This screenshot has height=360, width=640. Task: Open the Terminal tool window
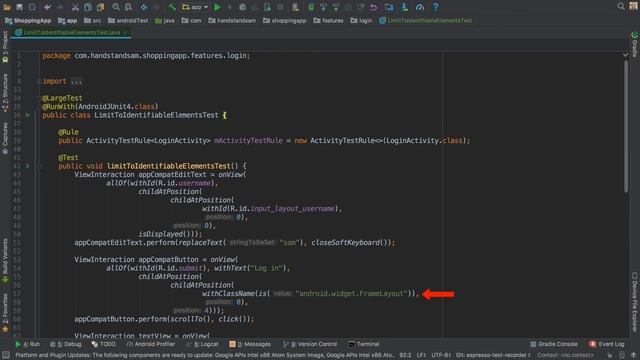pyautogui.click(x=364, y=344)
